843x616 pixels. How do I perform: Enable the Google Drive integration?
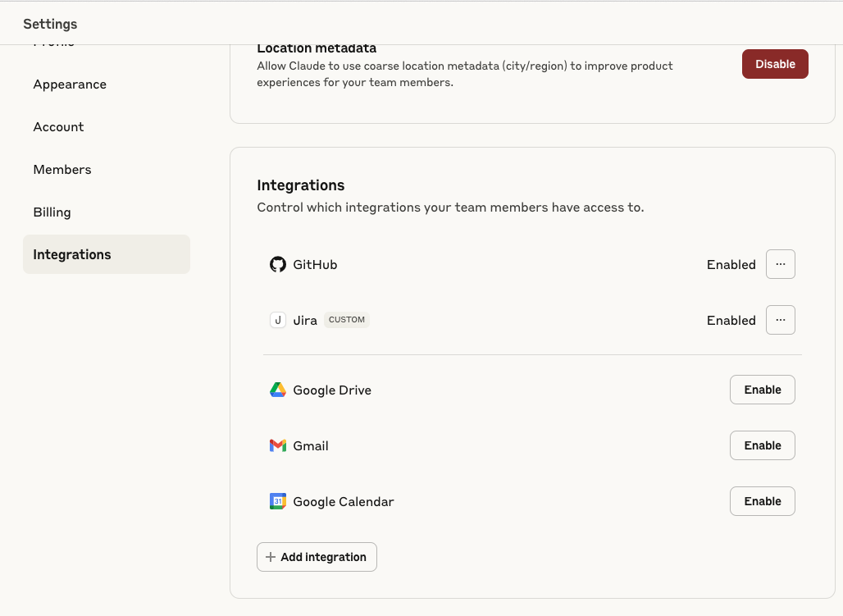point(762,390)
